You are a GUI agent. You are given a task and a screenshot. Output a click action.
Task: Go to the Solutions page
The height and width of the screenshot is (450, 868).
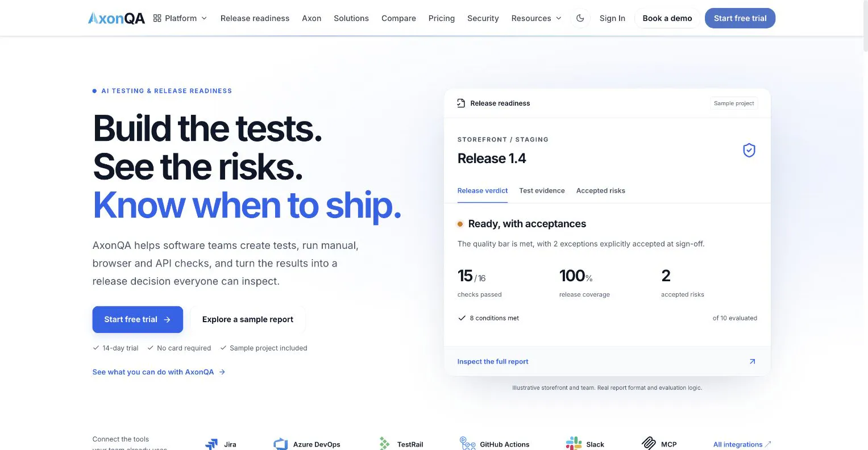pyautogui.click(x=351, y=18)
